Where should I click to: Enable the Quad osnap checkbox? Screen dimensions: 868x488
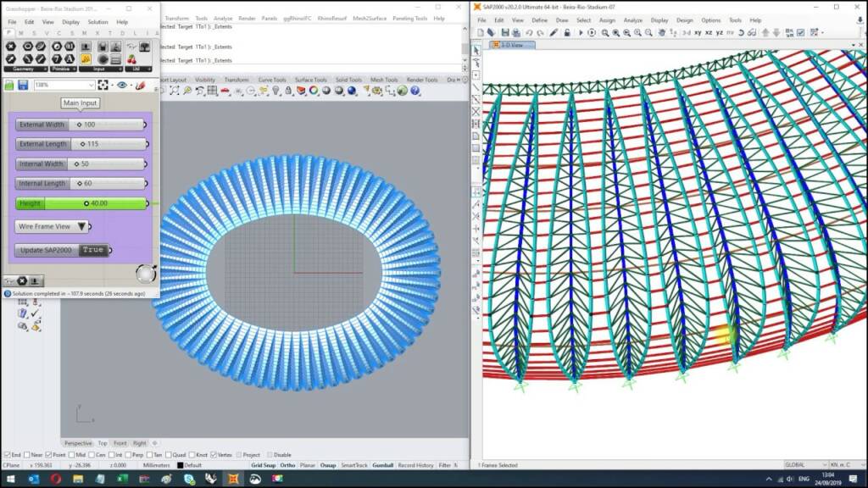168,455
